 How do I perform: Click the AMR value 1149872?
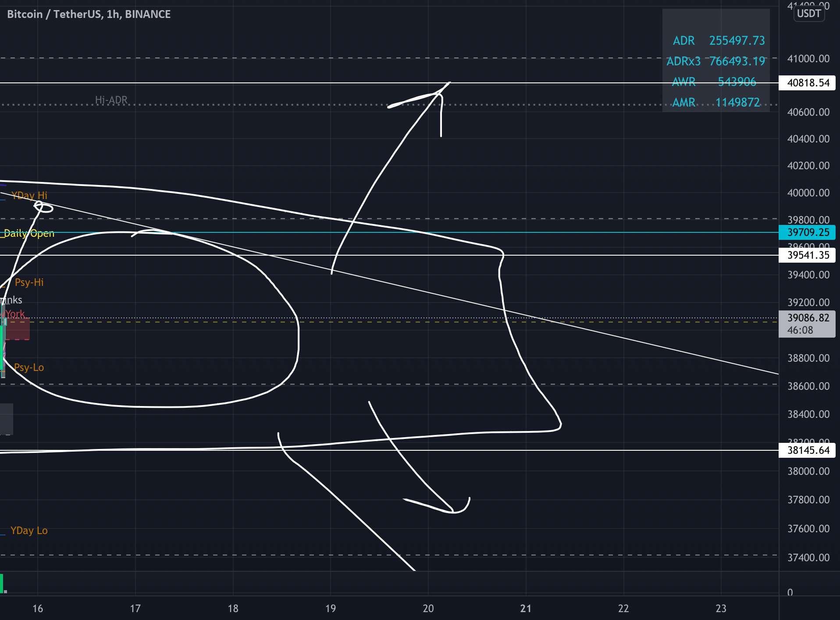tap(737, 103)
